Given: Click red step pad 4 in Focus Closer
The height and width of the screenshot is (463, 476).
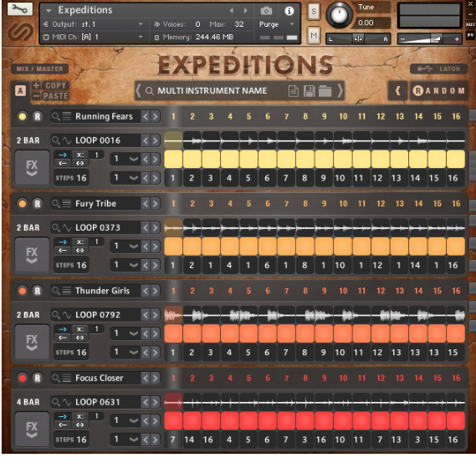Looking at the screenshot, I should [x=230, y=420].
